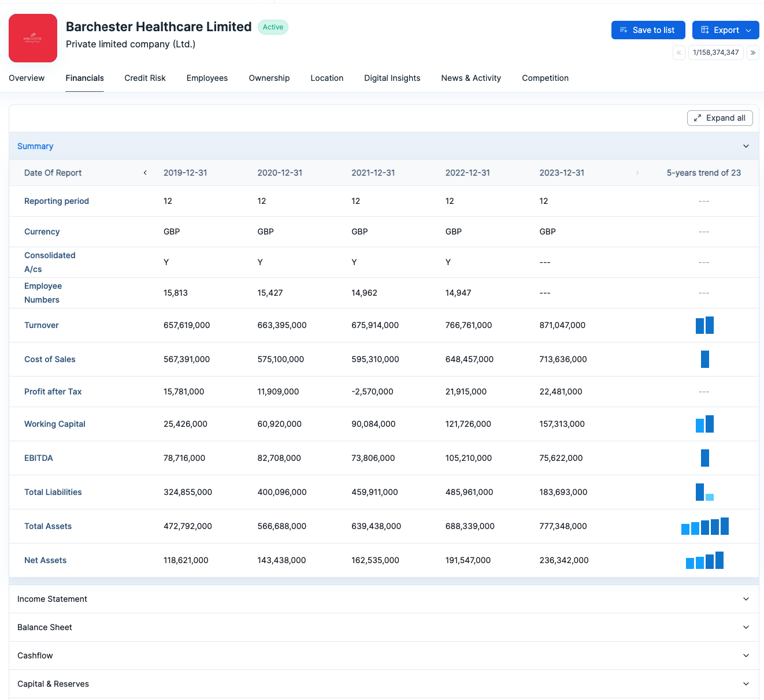Expand the Cashflow section
This screenshot has width=764, height=700.
746,656
